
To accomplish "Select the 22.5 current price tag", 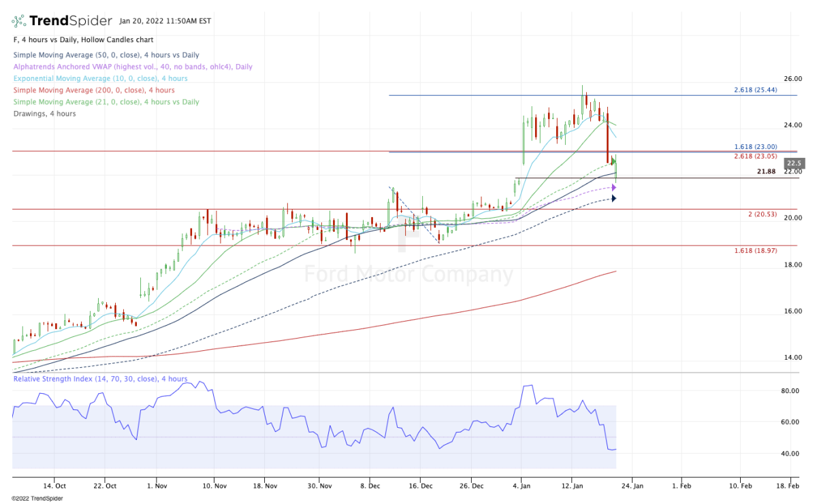I will tap(794, 163).
